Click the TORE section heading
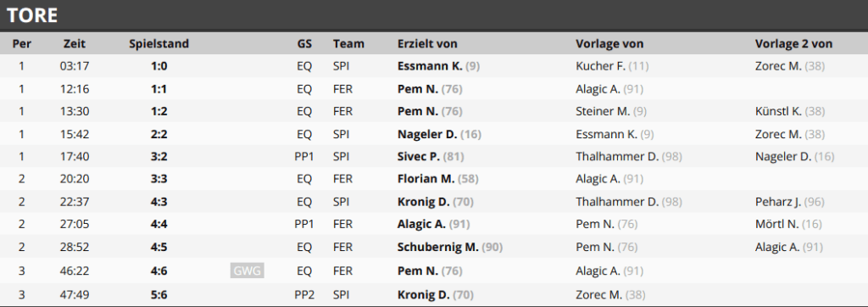The height and width of the screenshot is (307, 868). tap(32, 15)
